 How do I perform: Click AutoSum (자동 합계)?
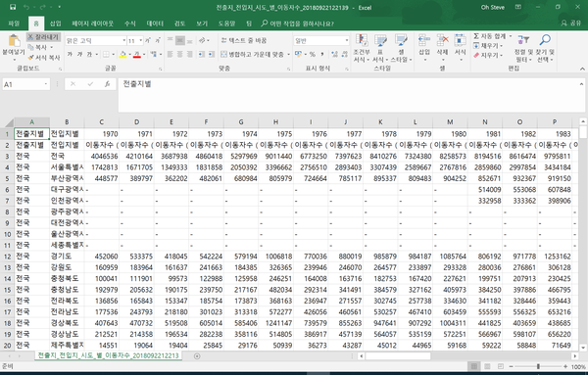490,36
